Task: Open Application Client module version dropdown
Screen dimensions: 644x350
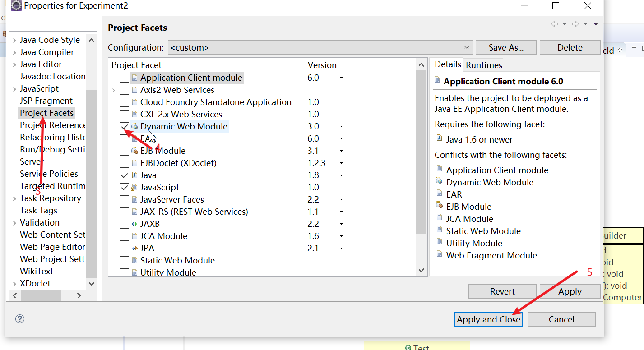Action: pyautogui.click(x=341, y=78)
